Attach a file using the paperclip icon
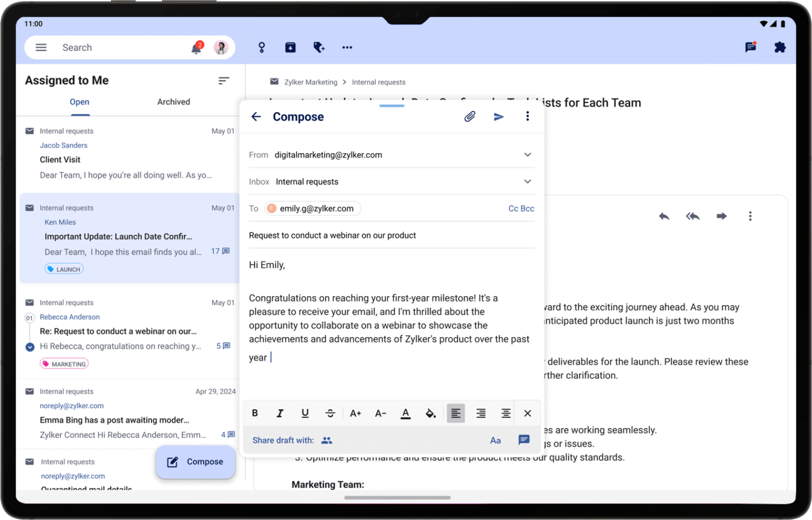 click(470, 116)
